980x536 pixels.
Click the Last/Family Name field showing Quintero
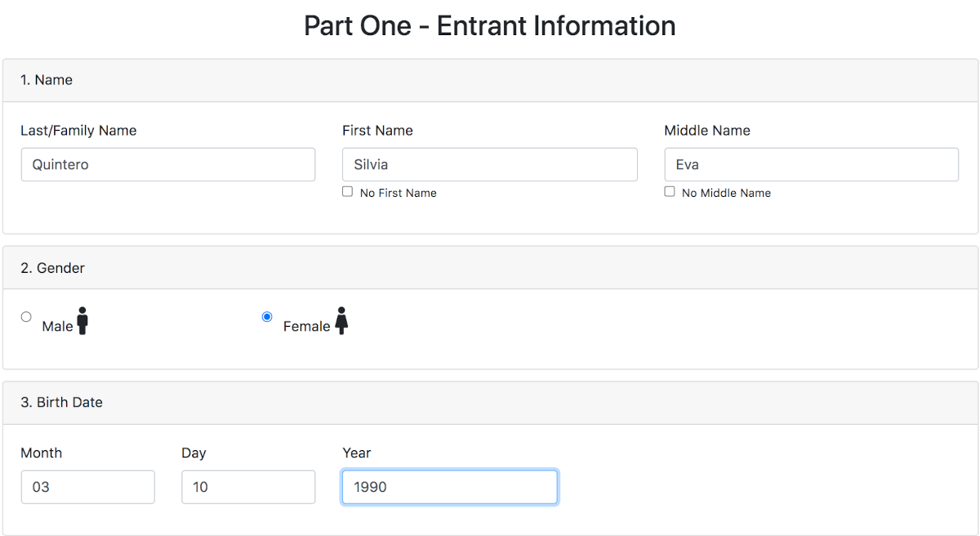point(167,164)
